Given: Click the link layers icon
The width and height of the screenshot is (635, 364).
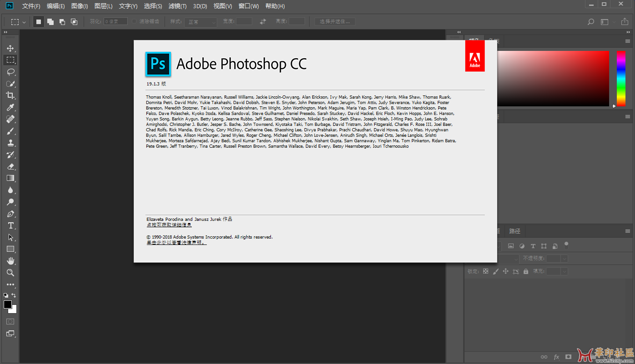Looking at the screenshot, I should 544,357.
